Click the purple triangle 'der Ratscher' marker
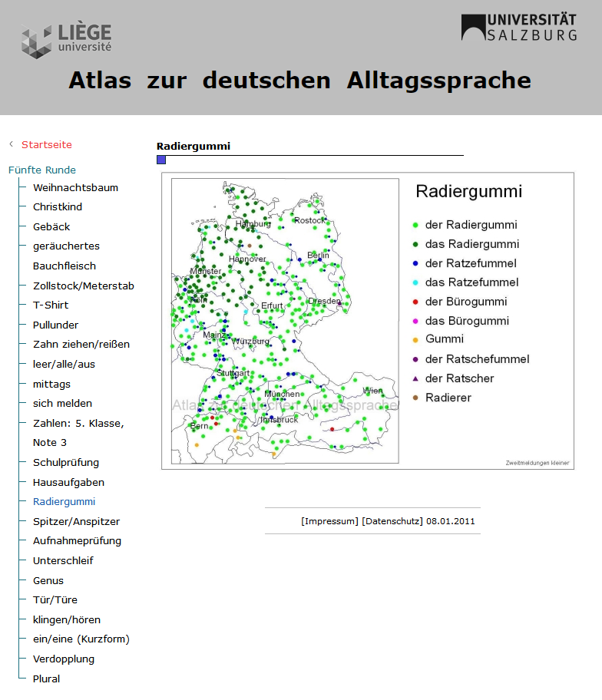602x700 pixels. coord(415,378)
